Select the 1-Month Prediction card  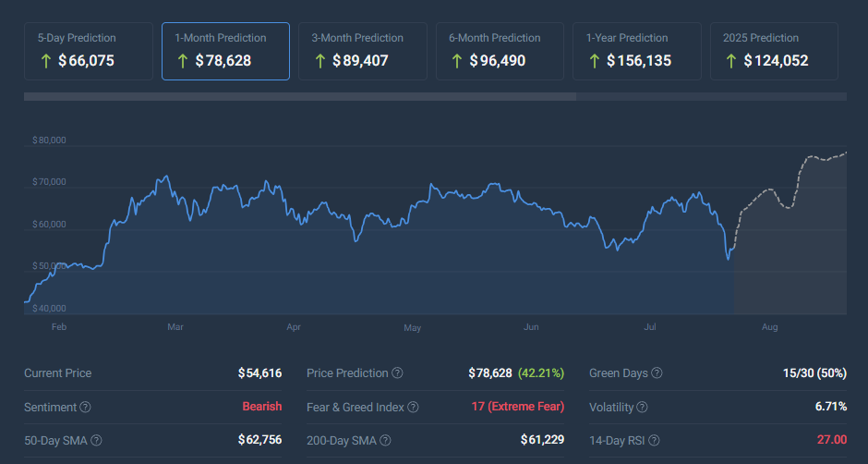click(x=225, y=51)
